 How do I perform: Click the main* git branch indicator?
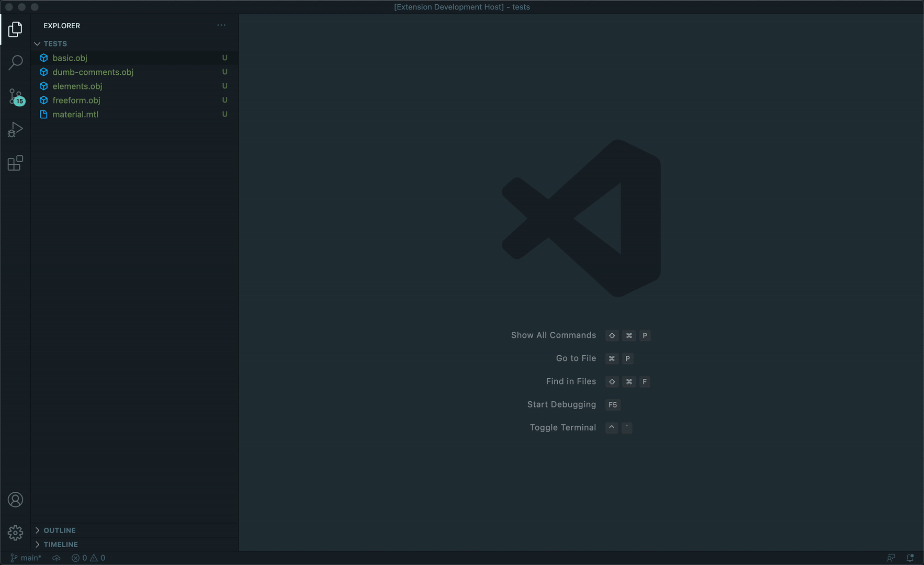tap(26, 558)
